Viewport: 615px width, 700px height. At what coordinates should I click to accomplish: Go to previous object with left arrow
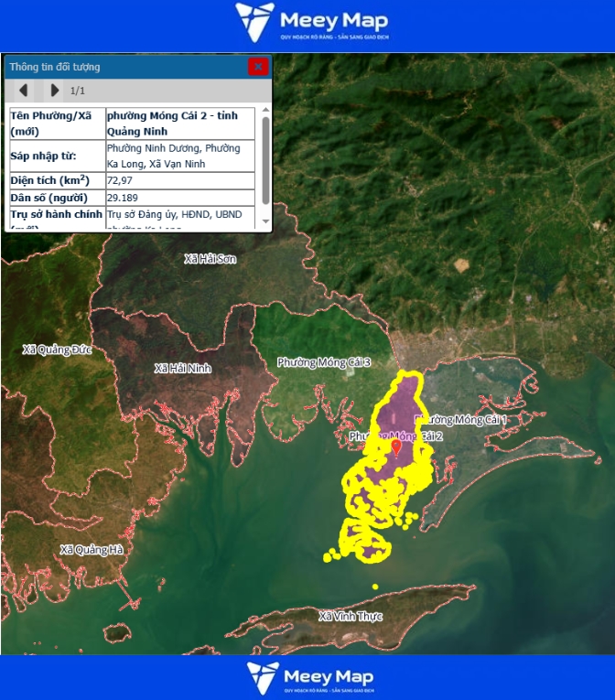[24, 91]
